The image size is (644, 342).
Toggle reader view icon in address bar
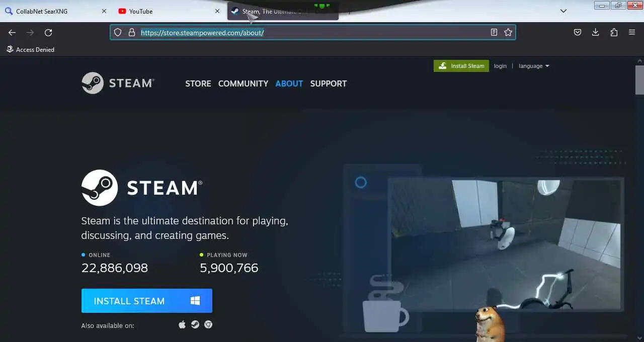(494, 32)
